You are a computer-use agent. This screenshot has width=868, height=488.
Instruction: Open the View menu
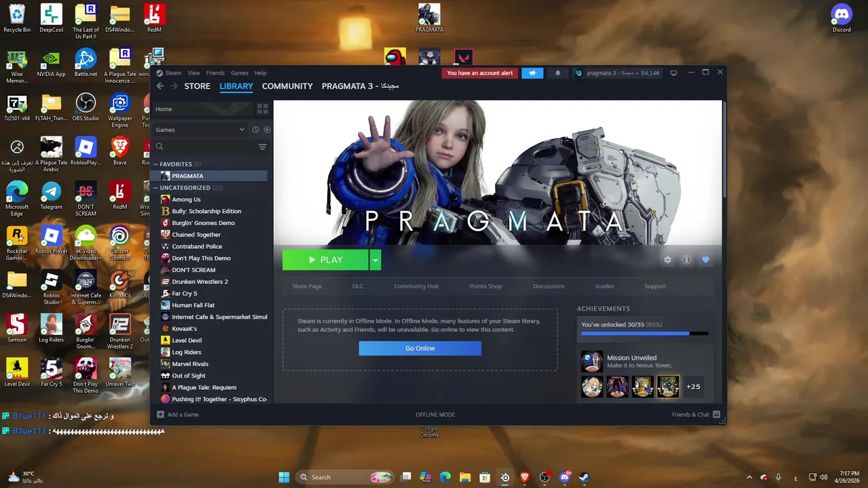tap(194, 73)
